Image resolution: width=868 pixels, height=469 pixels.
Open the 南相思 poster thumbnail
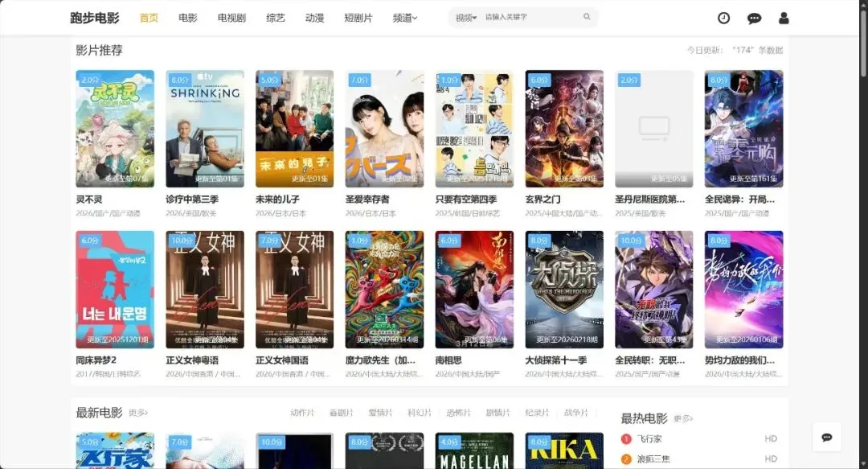pyautogui.click(x=474, y=290)
